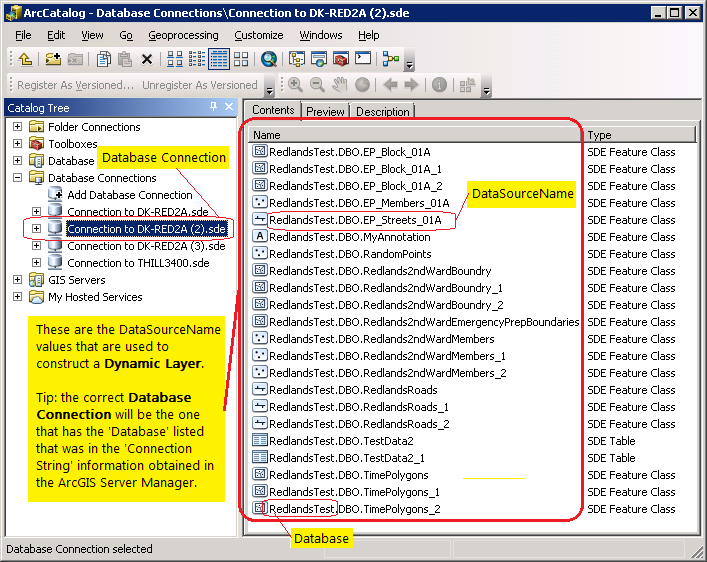707x562 pixels.
Task: Open the red ArcToolbox window icon
Action: click(x=341, y=59)
